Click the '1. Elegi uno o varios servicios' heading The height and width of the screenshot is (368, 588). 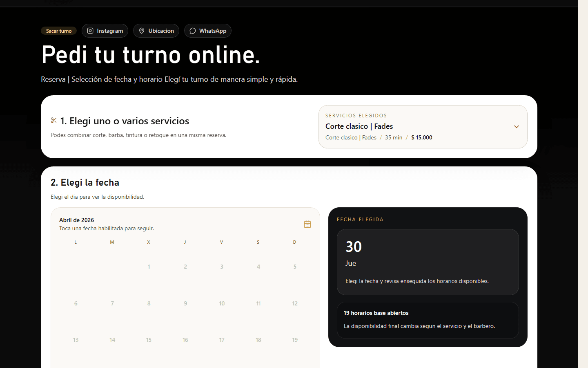click(125, 121)
